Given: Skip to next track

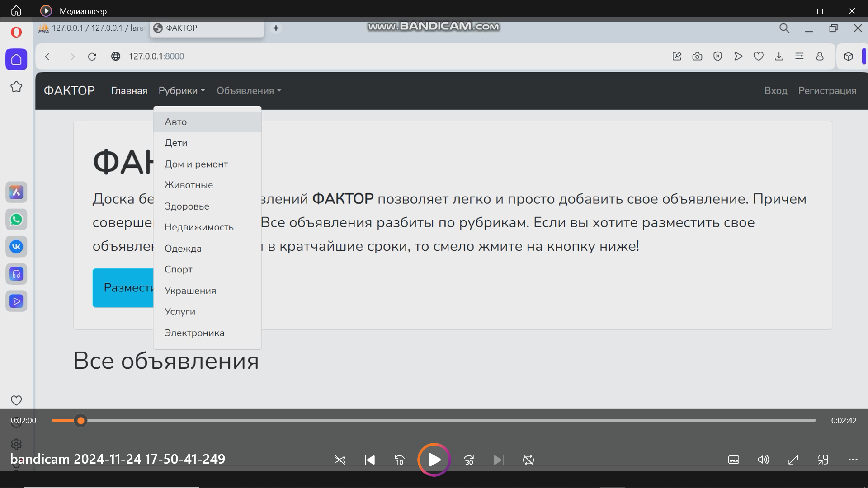Looking at the screenshot, I should 498,460.
